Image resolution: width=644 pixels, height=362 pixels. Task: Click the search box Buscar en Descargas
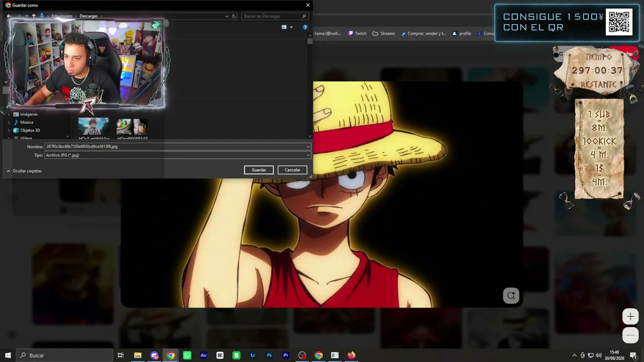pyautogui.click(x=274, y=16)
